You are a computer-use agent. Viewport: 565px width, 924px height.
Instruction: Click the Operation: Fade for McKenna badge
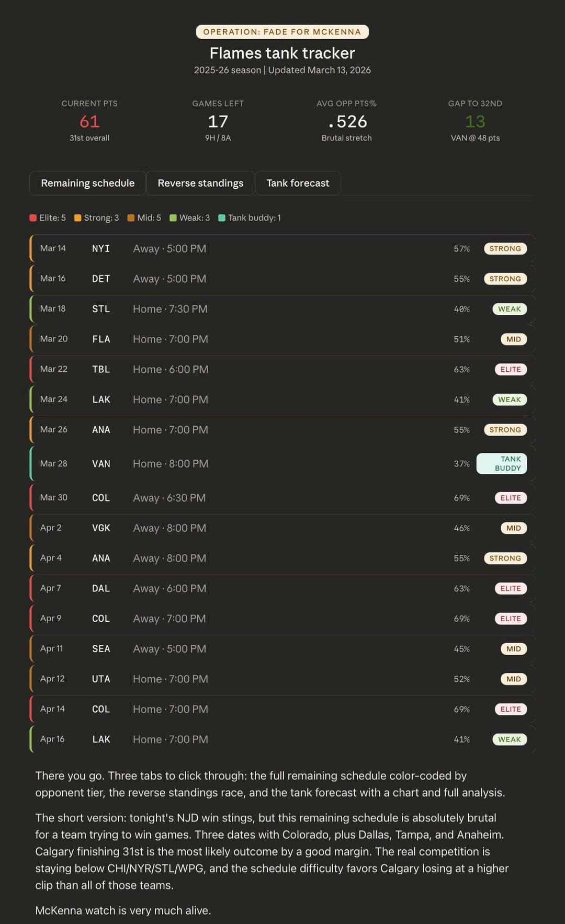(282, 32)
